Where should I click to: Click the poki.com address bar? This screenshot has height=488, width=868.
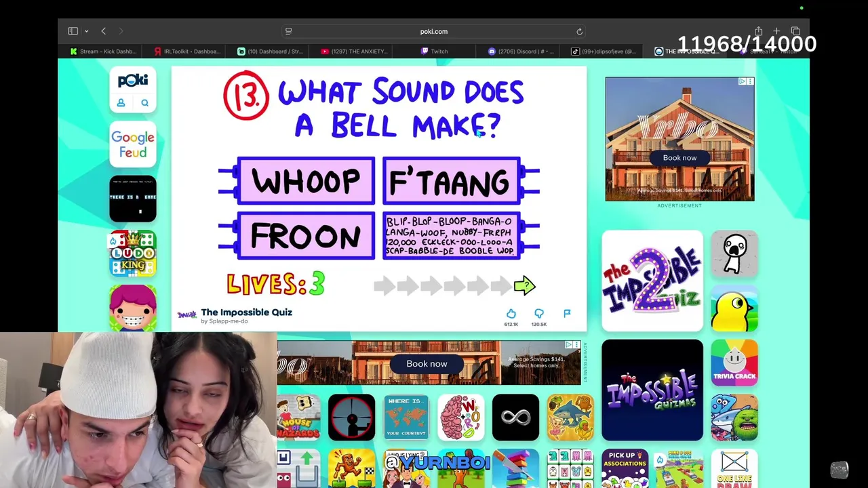pos(434,31)
